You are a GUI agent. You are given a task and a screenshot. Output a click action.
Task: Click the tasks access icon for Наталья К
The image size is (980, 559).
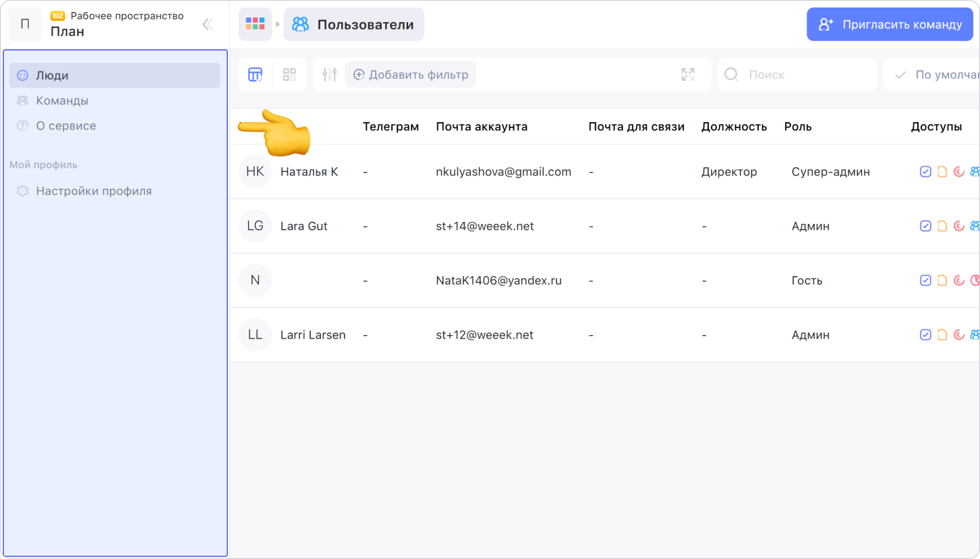[925, 172]
